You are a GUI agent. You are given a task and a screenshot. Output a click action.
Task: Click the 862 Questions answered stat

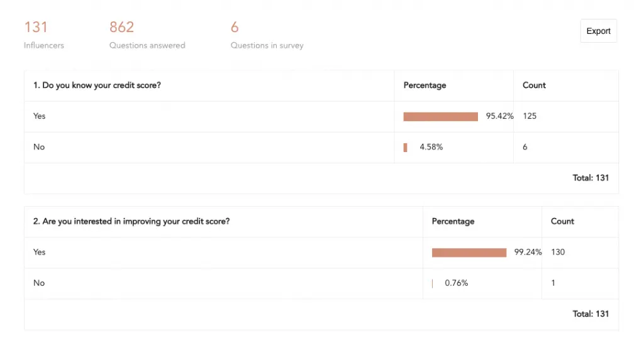tap(147, 35)
